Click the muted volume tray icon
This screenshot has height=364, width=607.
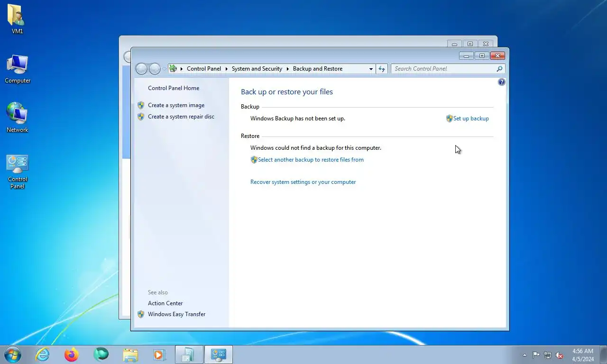click(x=560, y=355)
